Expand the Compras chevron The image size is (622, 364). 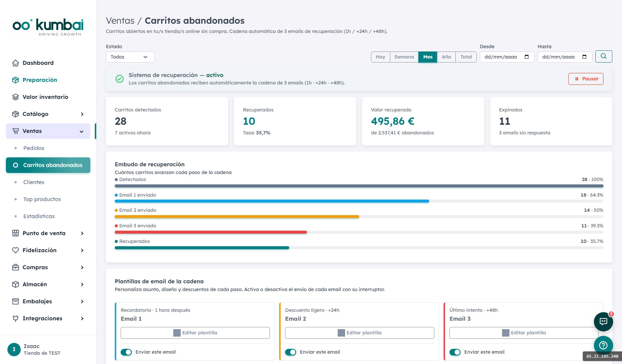82,267
